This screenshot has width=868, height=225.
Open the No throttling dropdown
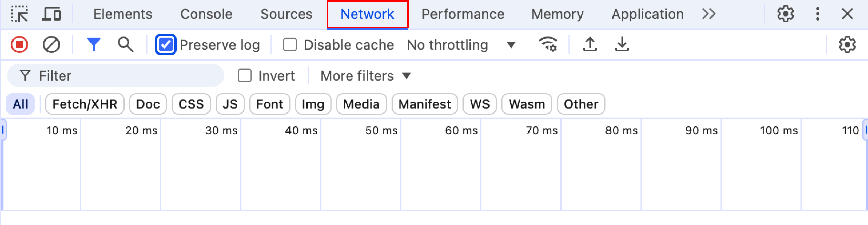461,45
